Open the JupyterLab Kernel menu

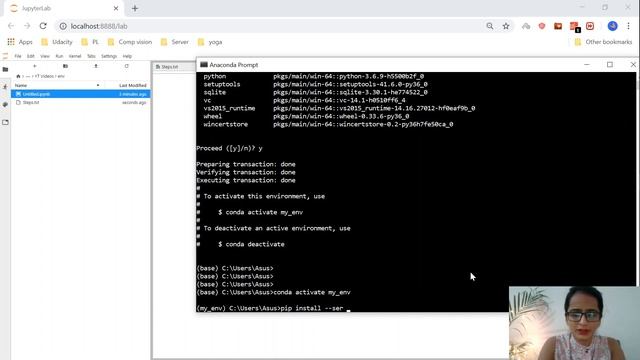[x=75, y=56]
